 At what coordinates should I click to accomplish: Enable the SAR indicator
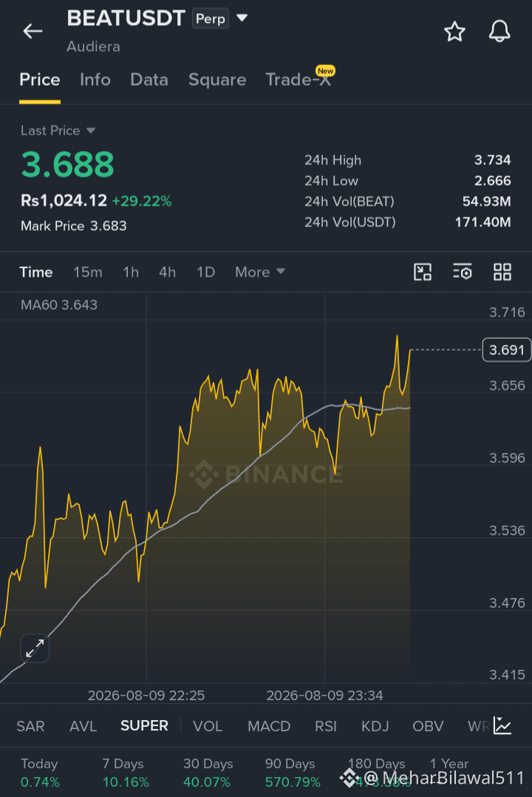30,726
